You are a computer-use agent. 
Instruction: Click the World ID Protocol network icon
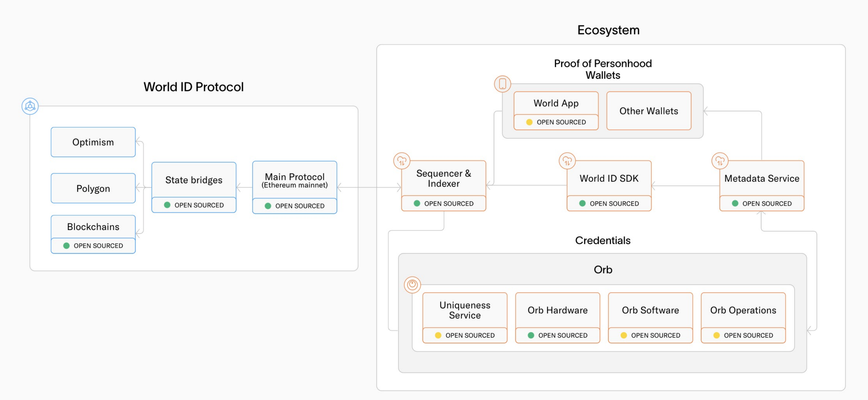point(30,106)
